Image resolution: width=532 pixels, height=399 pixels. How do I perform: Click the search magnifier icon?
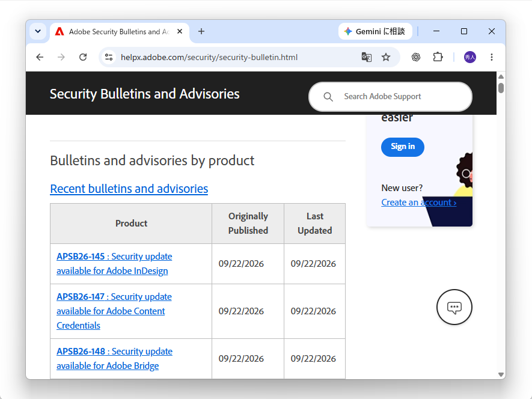[328, 97]
